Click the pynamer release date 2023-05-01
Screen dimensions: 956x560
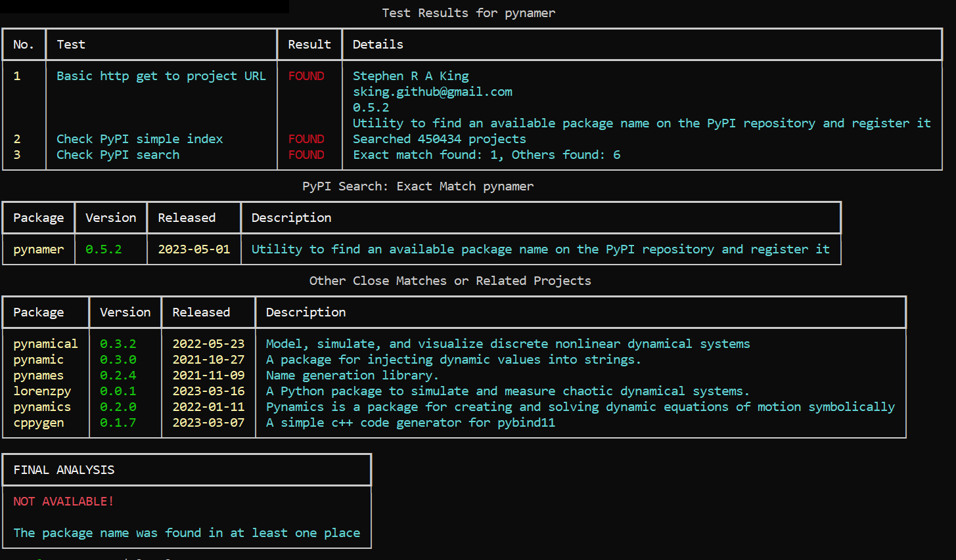tap(194, 249)
